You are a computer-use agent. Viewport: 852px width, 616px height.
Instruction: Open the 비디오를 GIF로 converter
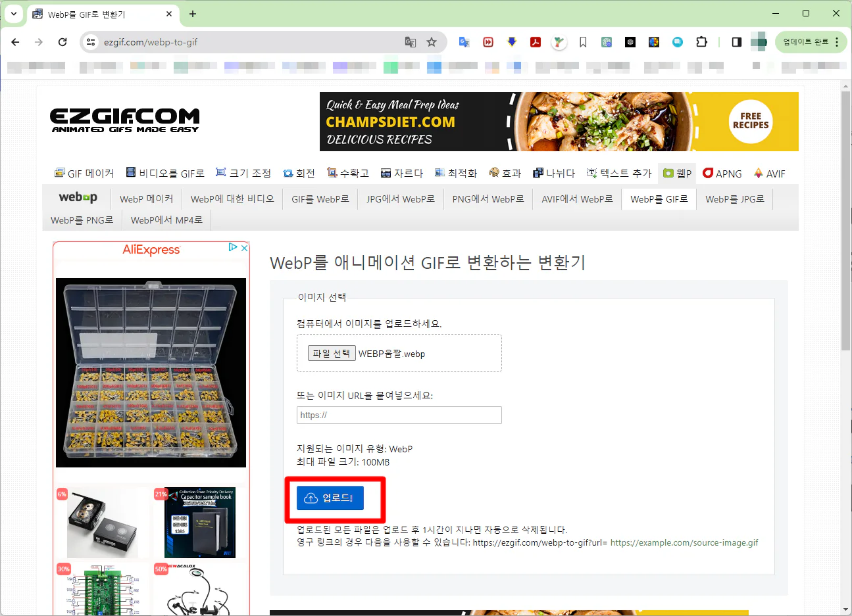164,174
